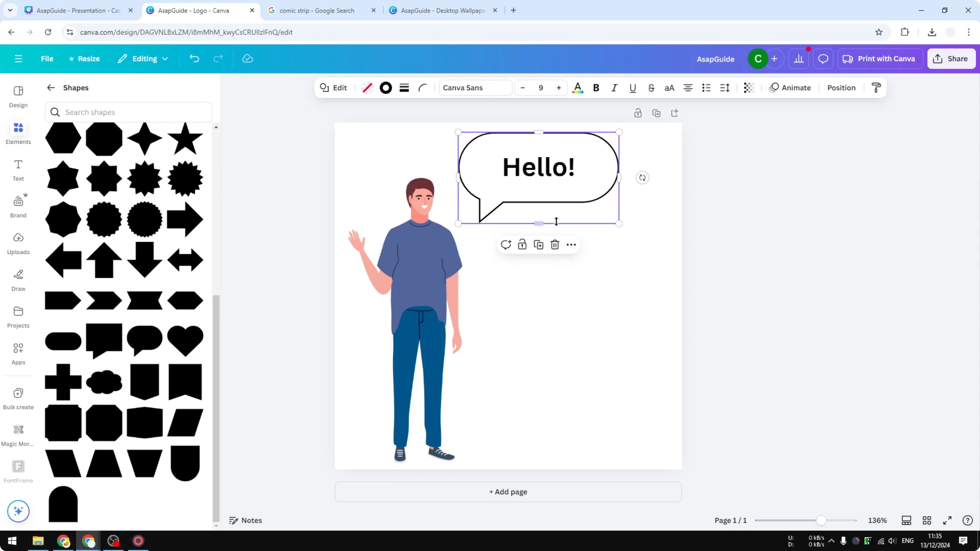Open the text color picker swatch
Viewport: 980px width, 551px height.
578,88
